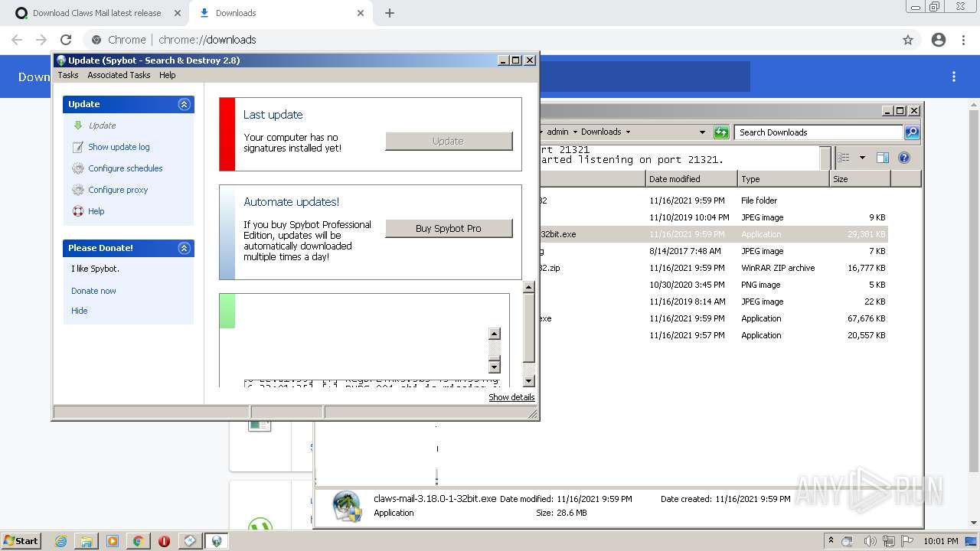
Task: Expand Downloads breadcrumb dropdown arrow
Action: (x=628, y=132)
